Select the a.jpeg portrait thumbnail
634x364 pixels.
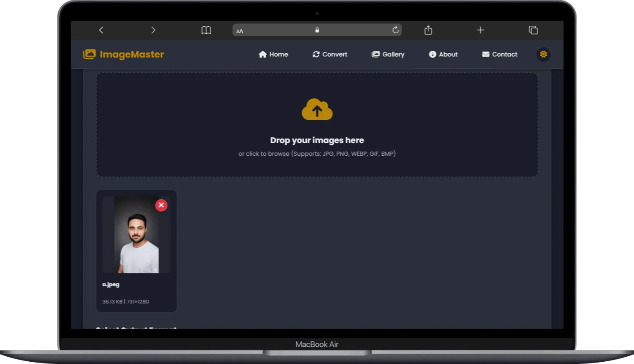point(136,240)
